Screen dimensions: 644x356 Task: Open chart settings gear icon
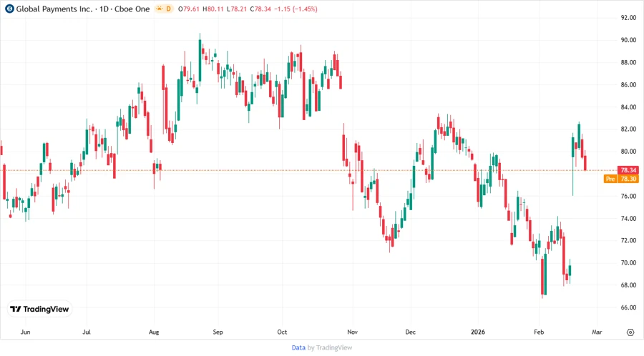point(630,332)
